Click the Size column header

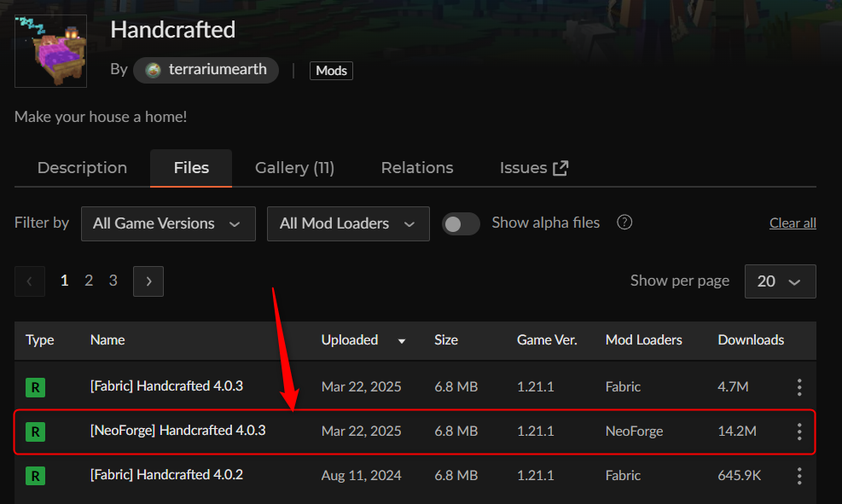[445, 340]
